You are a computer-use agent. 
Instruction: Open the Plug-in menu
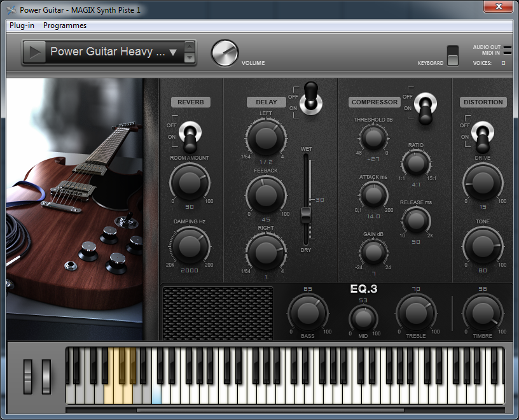point(21,26)
